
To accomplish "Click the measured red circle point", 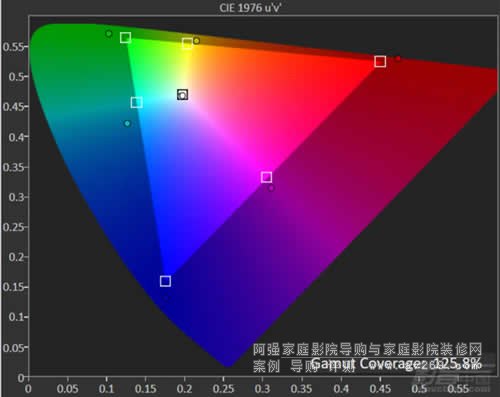I will (x=398, y=59).
